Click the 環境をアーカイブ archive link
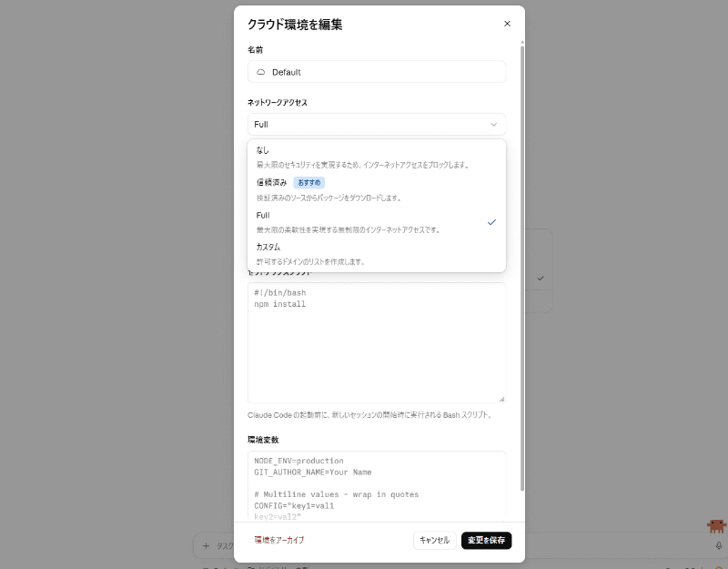This screenshot has width=728, height=569. (279, 540)
